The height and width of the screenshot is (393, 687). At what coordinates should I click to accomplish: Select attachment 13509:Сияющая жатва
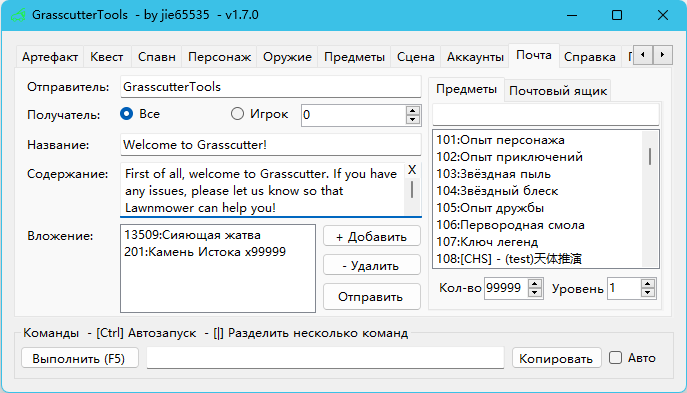(192, 235)
